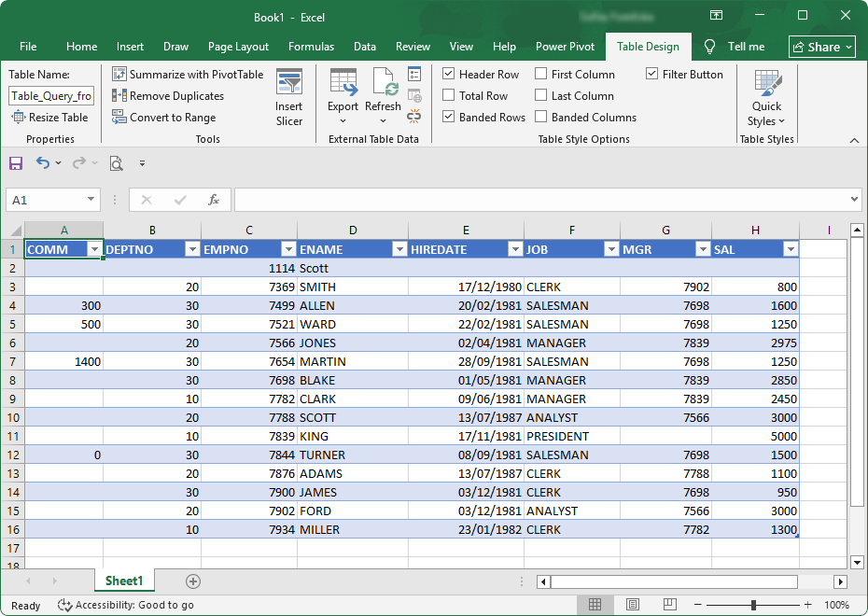Open the File tab

28,47
